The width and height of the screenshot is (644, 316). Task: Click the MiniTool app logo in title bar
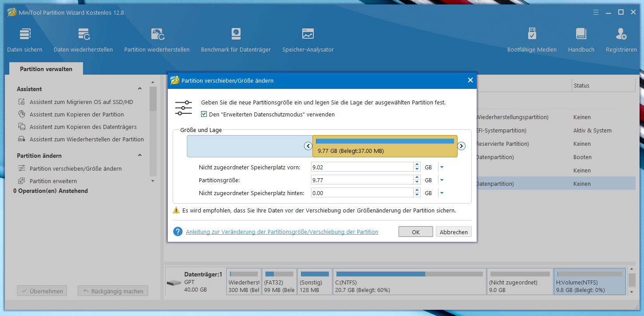tap(12, 12)
